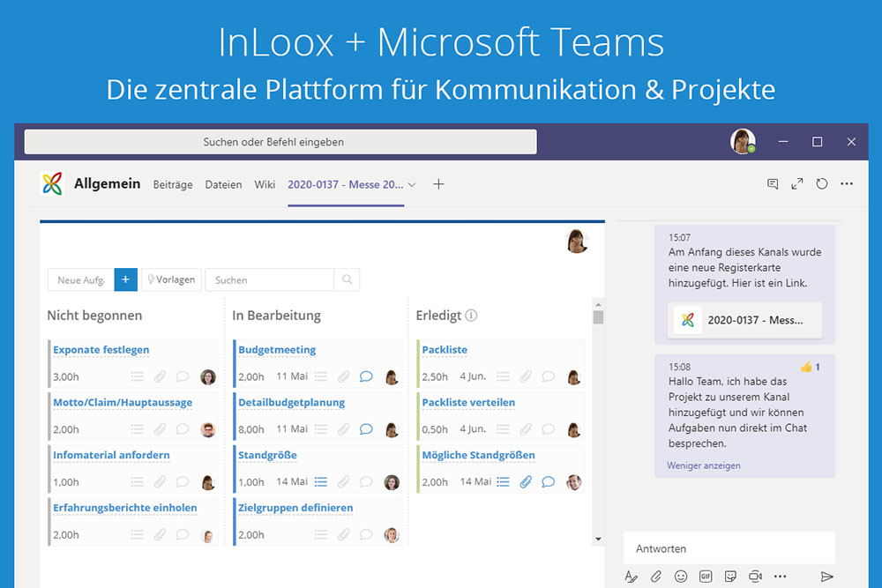882x588 pixels.
Task: Click Weniger anzeigen link in chat
Action: pyautogui.click(x=704, y=465)
